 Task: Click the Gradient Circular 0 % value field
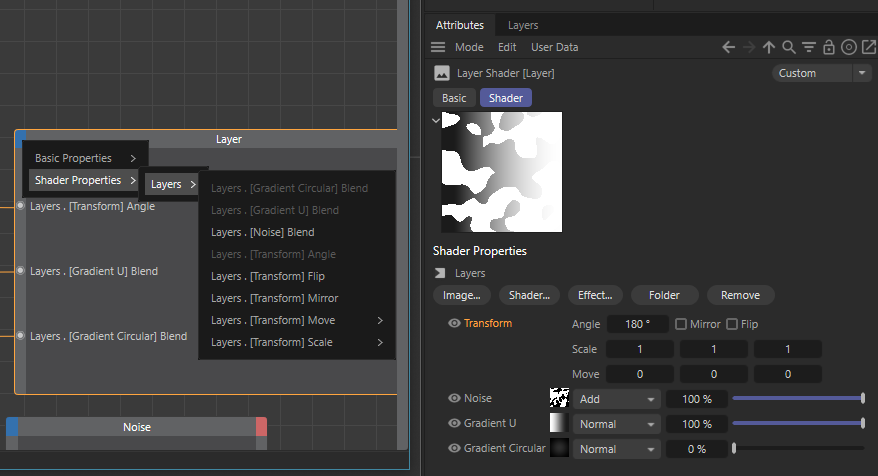(x=697, y=449)
